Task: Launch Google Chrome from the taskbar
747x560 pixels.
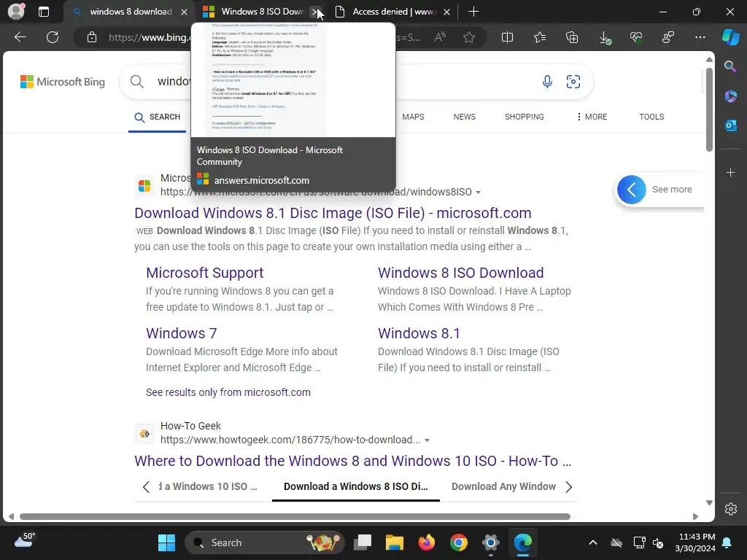Action: tap(459, 542)
